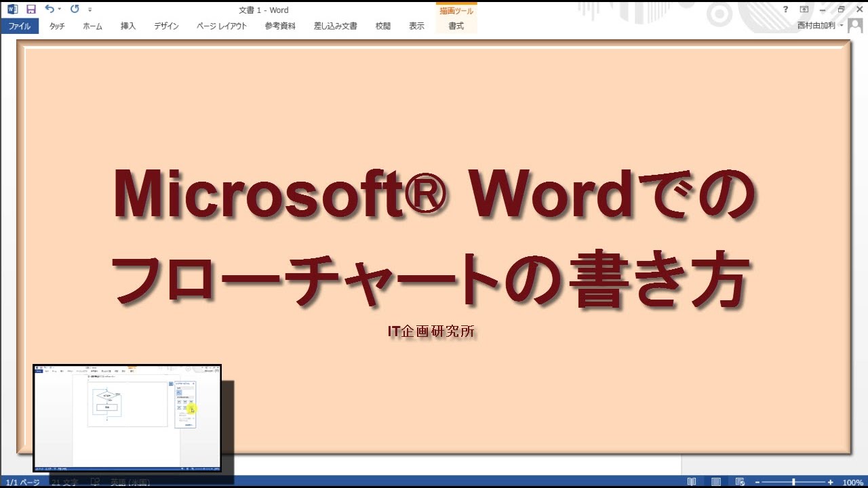Switch to the タッチ tab

(57, 26)
